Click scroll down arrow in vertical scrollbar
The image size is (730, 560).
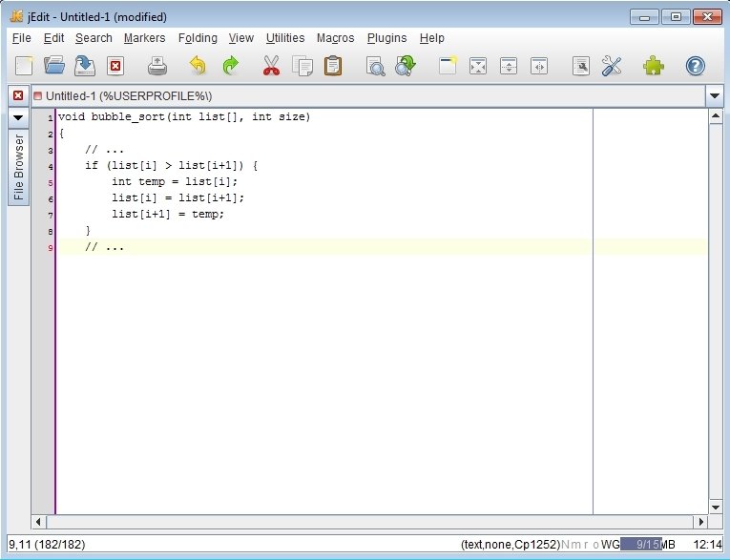tap(716, 507)
